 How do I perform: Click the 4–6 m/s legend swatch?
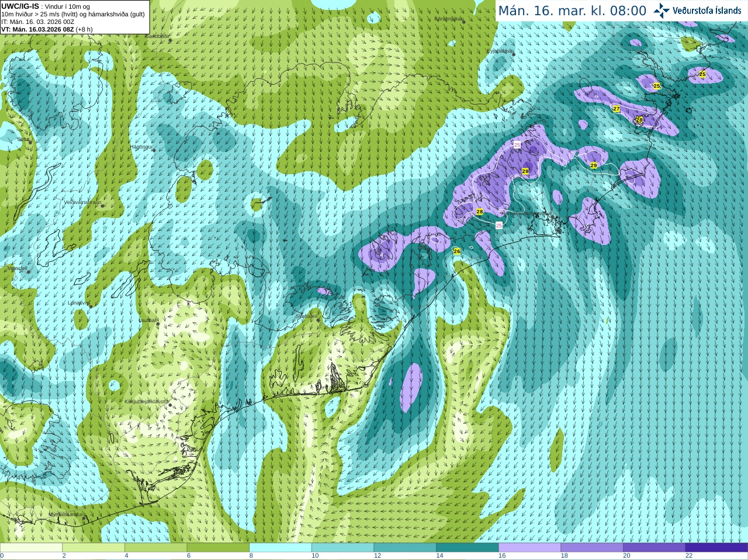pyautogui.click(x=155, y=548)
